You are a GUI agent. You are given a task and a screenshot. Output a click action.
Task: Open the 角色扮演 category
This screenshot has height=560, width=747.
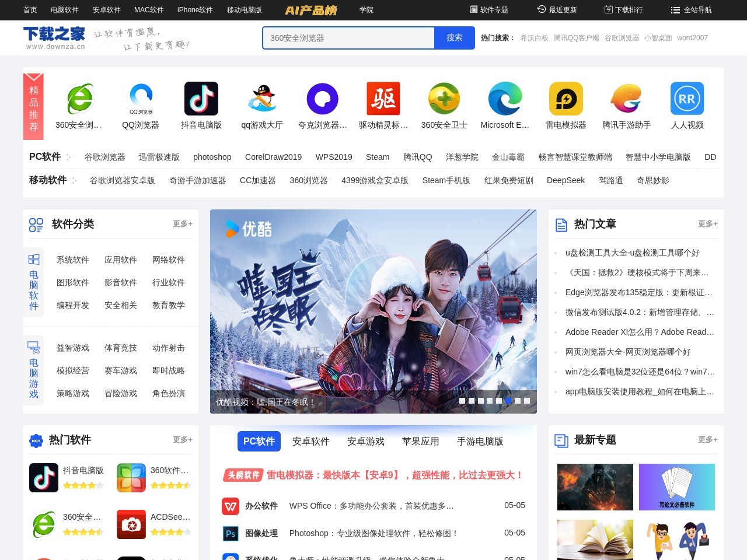(169, 393)
